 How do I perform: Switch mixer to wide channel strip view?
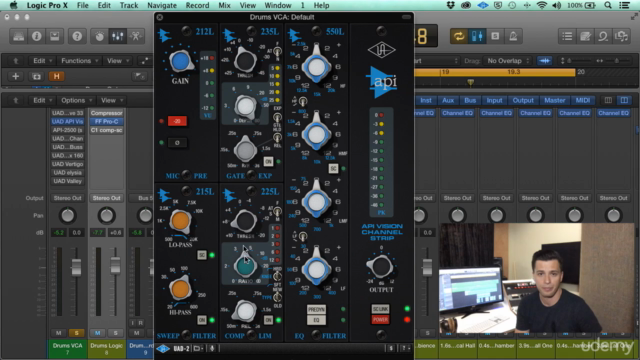(624, 100)
